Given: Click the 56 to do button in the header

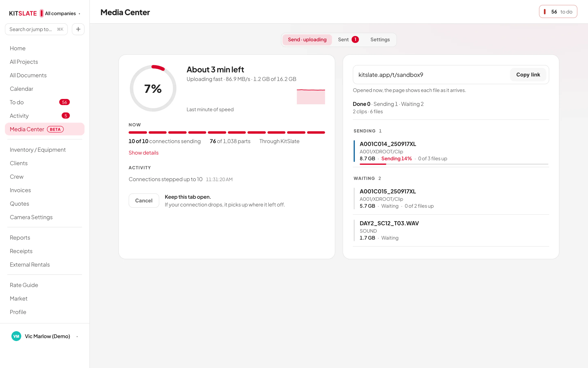Looking at the screenshot, I should pyautogui.click(x=558, y=12).
